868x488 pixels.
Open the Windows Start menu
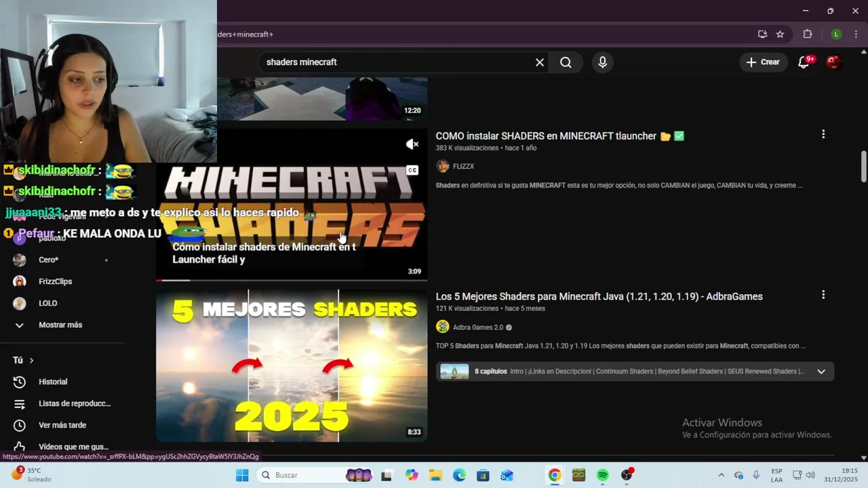[x=242, y=475]
